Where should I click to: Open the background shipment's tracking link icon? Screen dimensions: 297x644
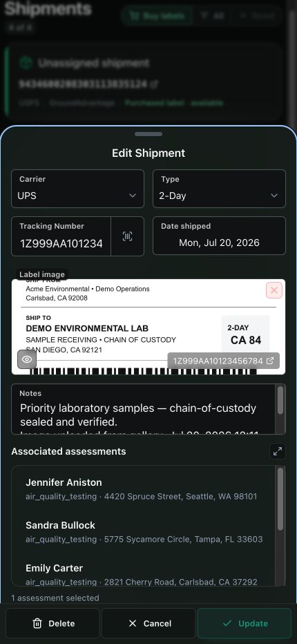pyautogui.click(x=153, y=84)
